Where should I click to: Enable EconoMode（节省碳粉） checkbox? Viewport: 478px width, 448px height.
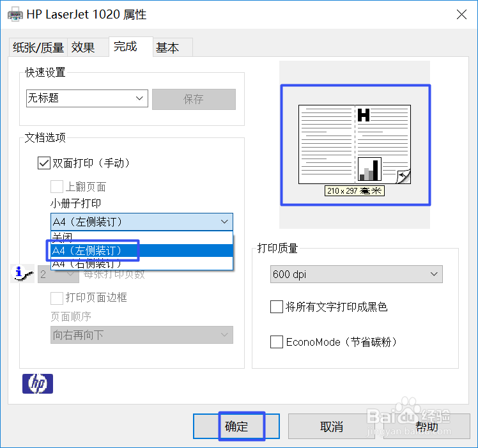tap(277, 342)
